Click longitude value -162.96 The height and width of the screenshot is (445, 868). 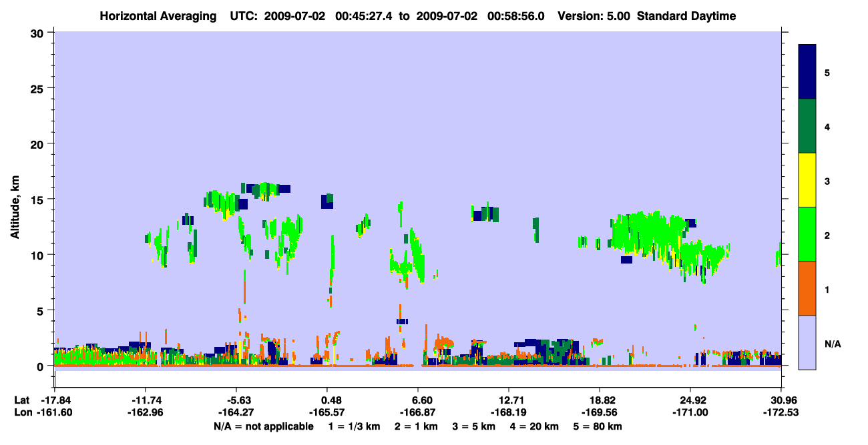pos(145,413)
